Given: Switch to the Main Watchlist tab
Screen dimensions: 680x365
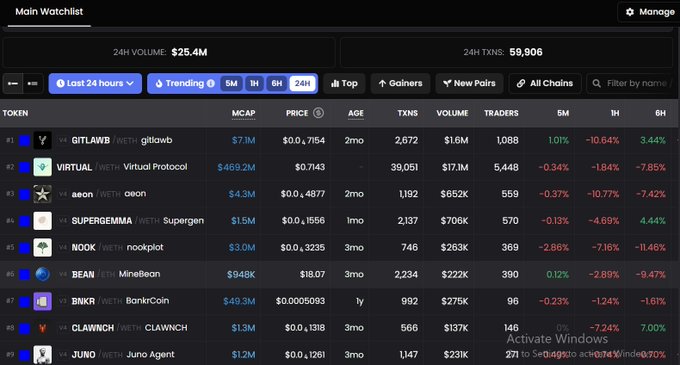Looking at the screenshot, I should (49, 12).
